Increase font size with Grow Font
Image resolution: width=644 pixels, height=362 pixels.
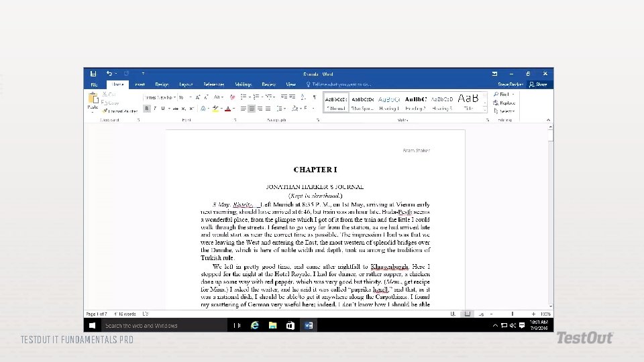[x=198, y=98]
